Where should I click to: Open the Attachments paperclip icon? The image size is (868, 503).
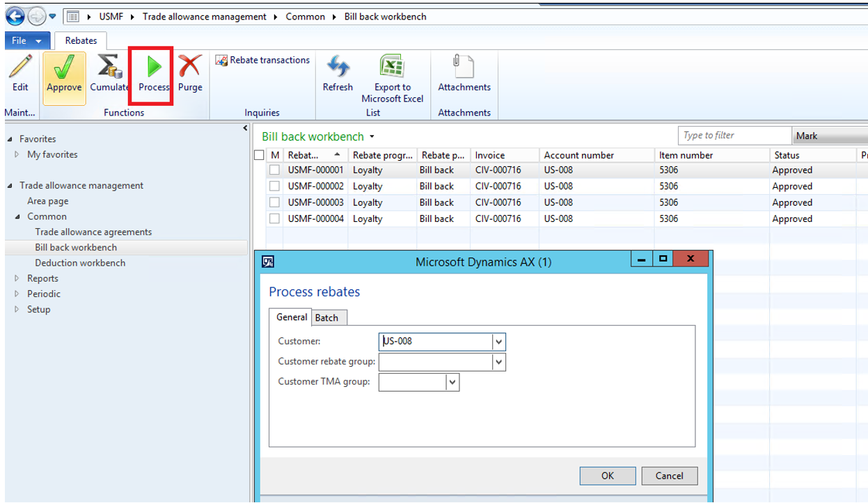point(464,68)
